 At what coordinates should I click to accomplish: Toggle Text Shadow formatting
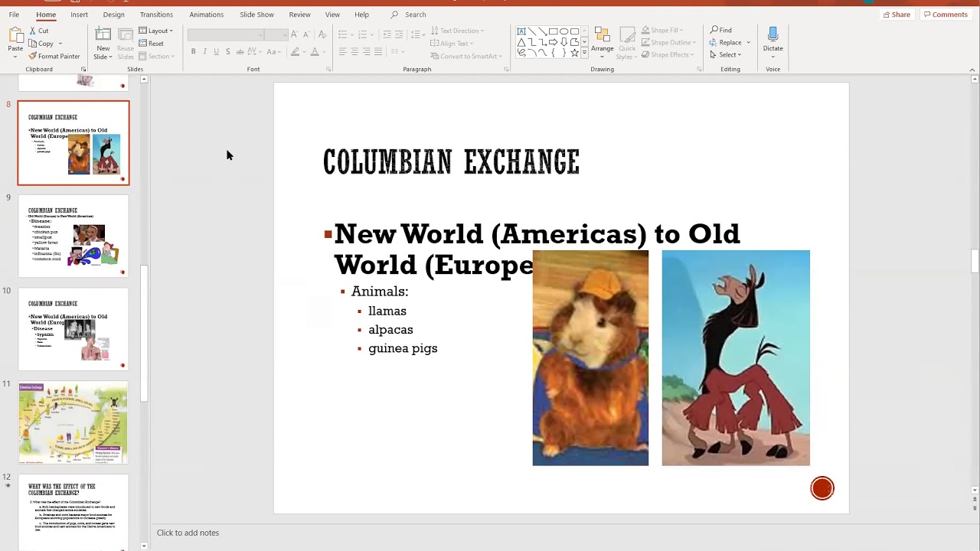[227, 51]
